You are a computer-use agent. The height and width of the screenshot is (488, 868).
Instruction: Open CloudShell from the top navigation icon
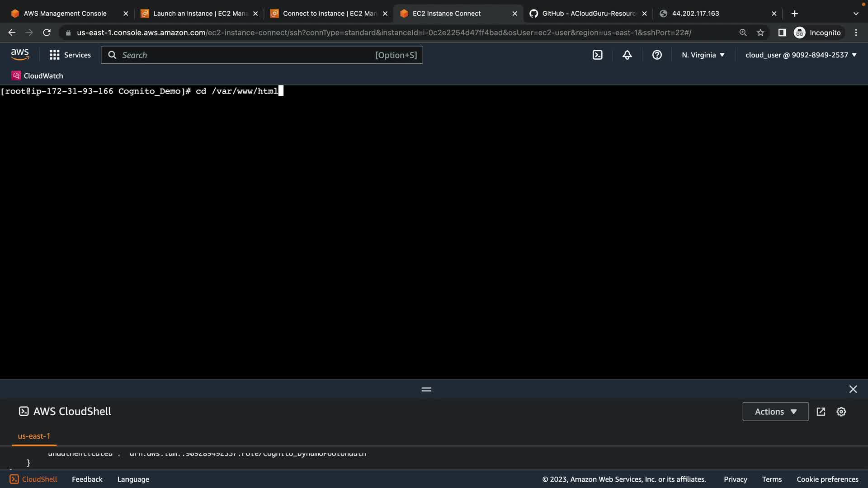pos(597,55)
